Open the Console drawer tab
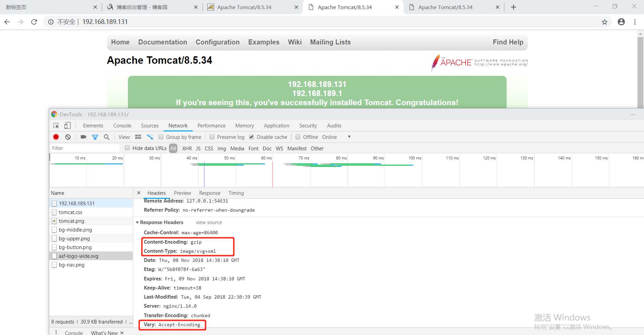The height and width of the screenshot is (335, 644). tap(74, 333)
